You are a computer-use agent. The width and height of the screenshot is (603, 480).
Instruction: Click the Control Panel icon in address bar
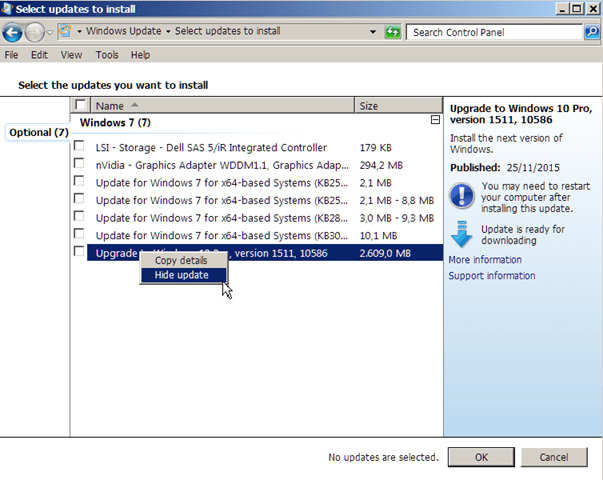point(65,32)
